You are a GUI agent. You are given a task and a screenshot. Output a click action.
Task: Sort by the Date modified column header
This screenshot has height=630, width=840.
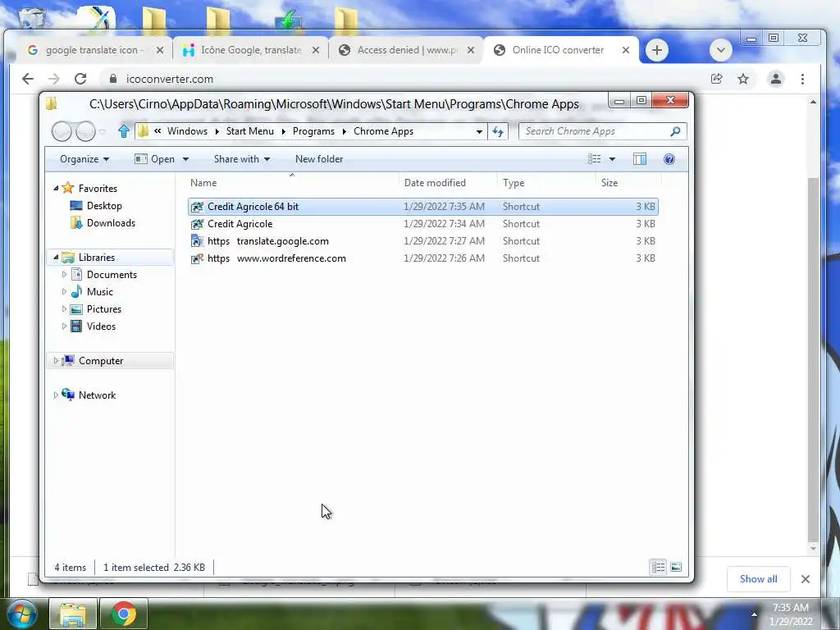click(449, 183)
